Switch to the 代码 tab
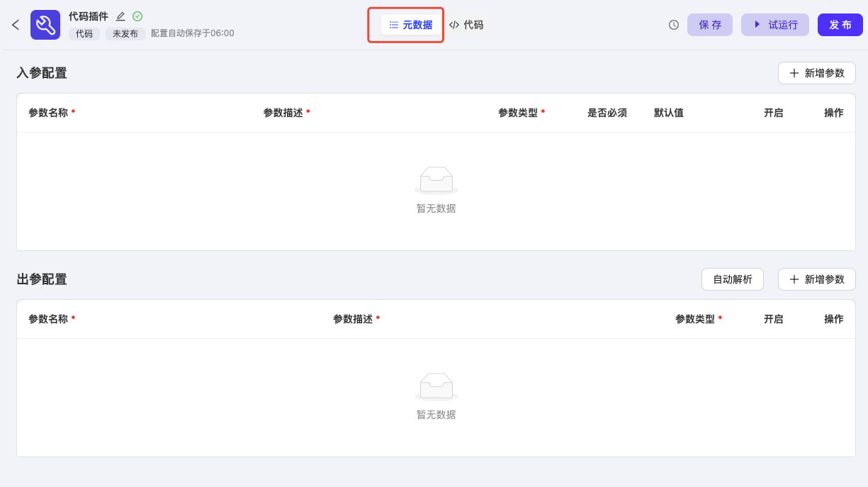Viewport: 868px width, 487px height. [467, 25]
